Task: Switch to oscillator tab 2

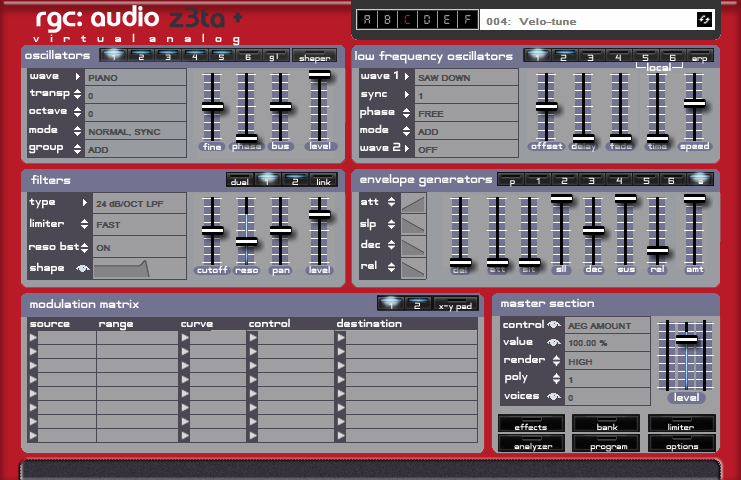Action: point(141,56)
